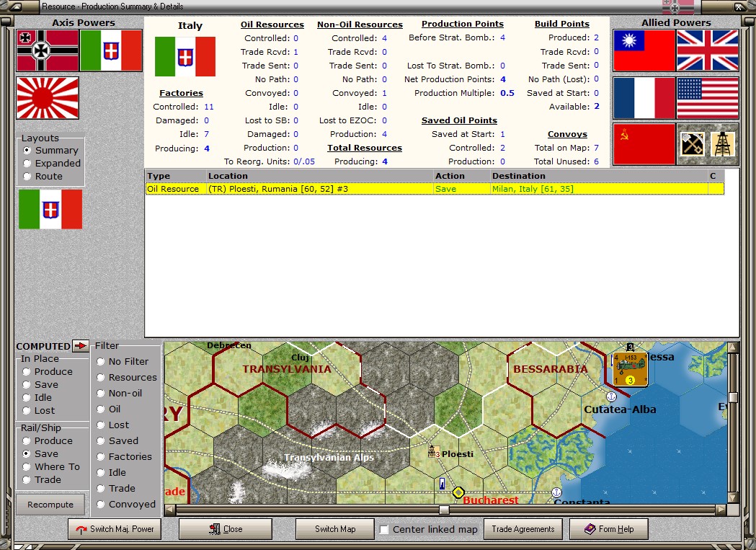The width and height of the screenshot is (756, 550).
Task: Click Switch Maj. Power button
Action: pos(115,529)
